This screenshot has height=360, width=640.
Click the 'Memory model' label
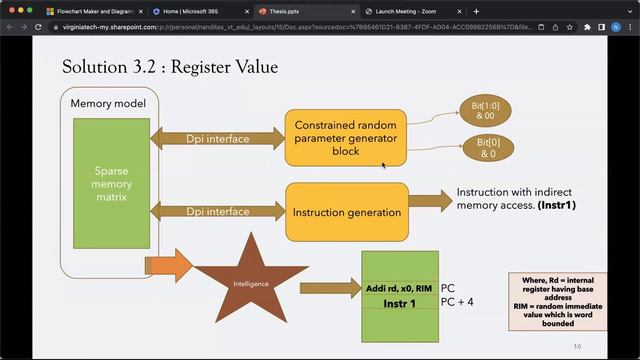coord(108,103)
